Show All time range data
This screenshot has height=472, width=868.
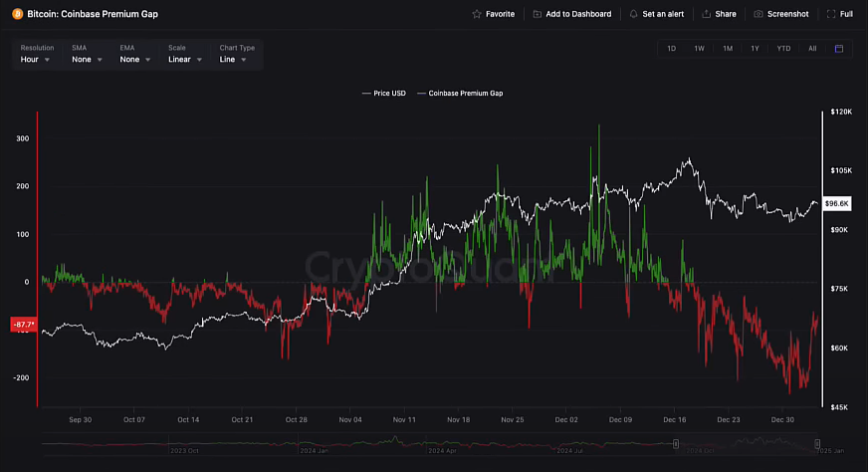pos(812,49)
